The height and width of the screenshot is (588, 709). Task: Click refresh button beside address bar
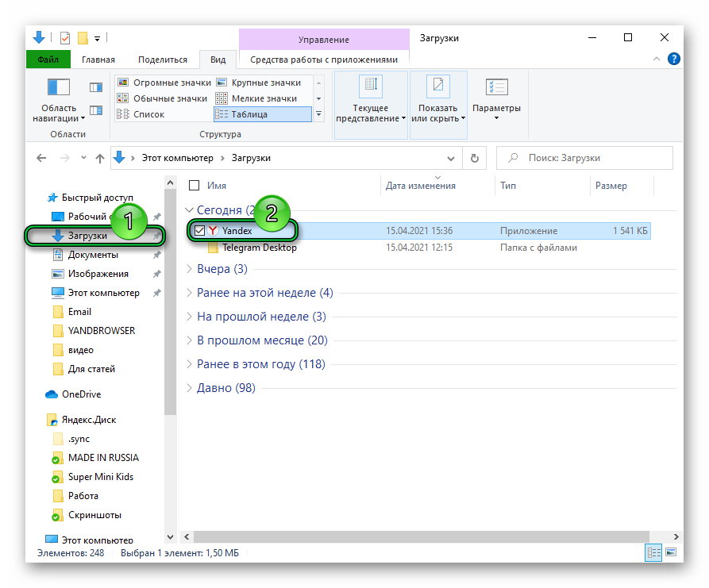pos(474,158)
